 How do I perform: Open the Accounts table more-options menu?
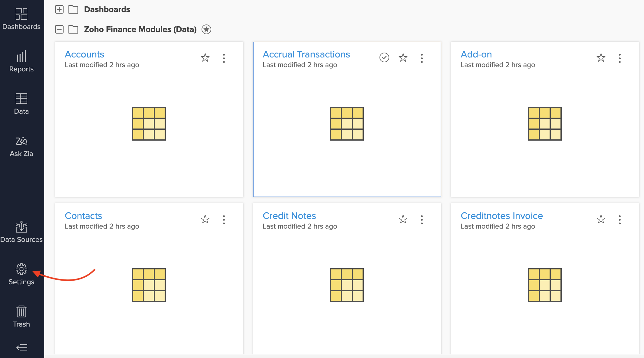coord(224,58)
